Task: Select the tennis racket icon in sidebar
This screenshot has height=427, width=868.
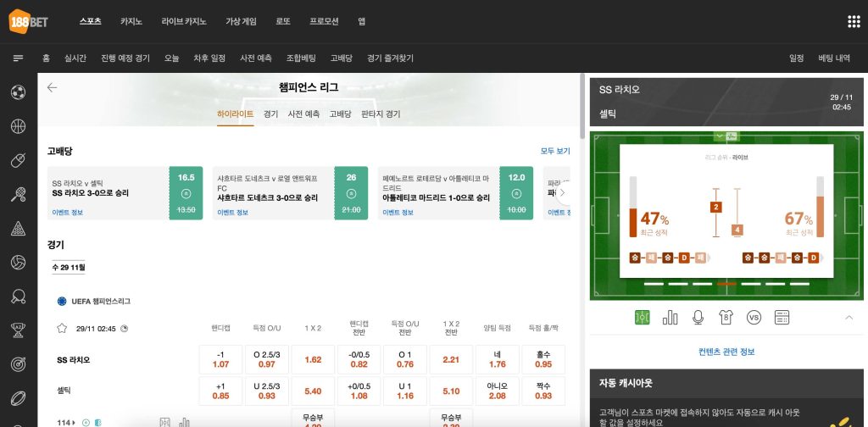Action: [x=19, y=194]
